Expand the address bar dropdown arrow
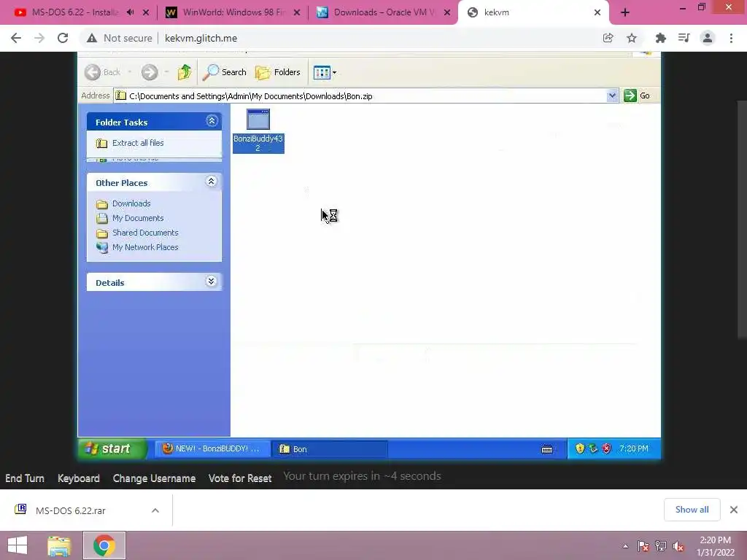 [612, 96]
